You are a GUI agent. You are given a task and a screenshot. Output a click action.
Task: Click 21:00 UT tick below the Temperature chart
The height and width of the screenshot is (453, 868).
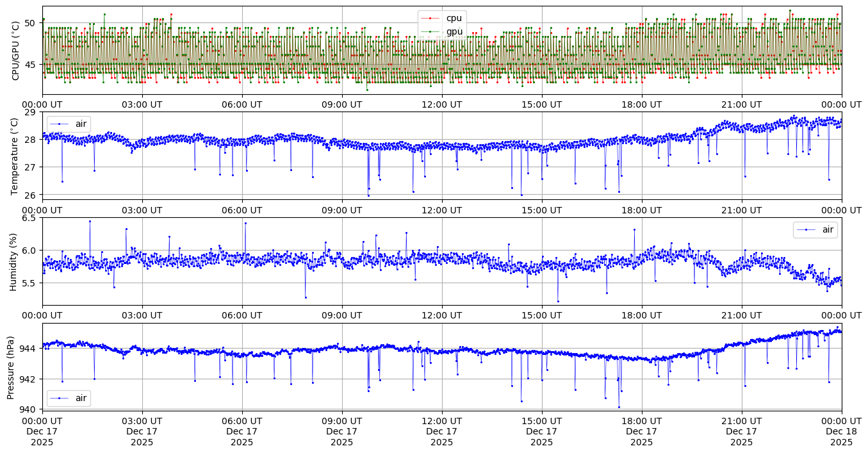click(741, 210)
